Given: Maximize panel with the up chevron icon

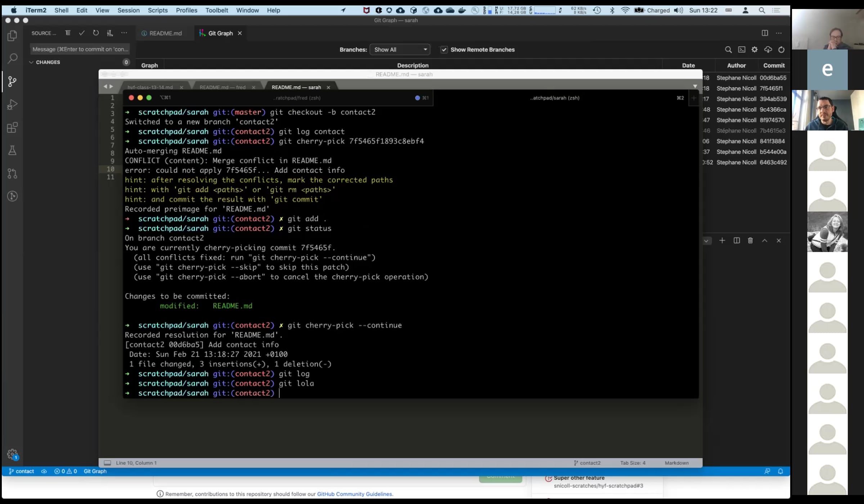Looking at the screenshot, I should (x=765, y=240).
